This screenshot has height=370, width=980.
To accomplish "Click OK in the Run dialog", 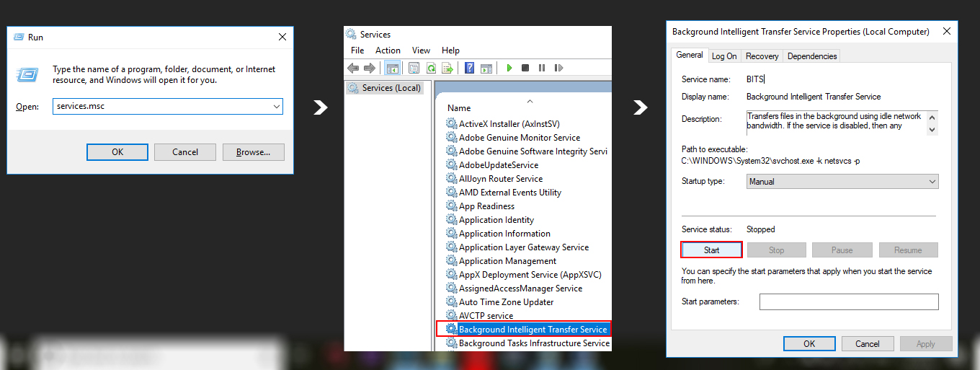I will (x=117, y=152).
